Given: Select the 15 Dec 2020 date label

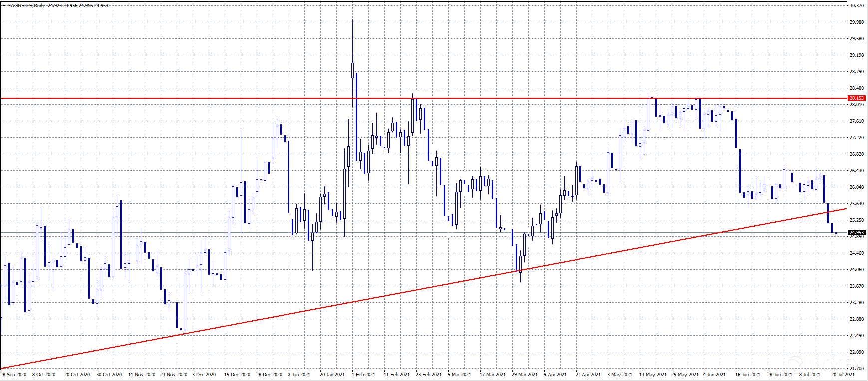Looking at the screenshot, I should 237,375.
